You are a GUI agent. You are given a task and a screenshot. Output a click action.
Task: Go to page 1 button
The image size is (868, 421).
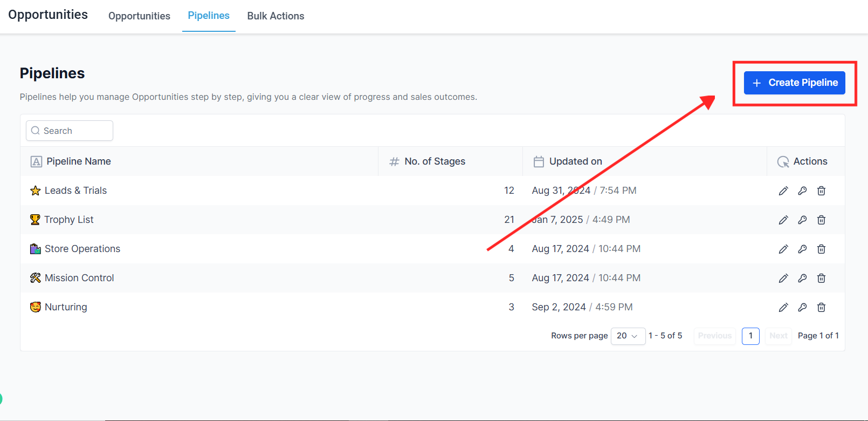tap(750, 336)
